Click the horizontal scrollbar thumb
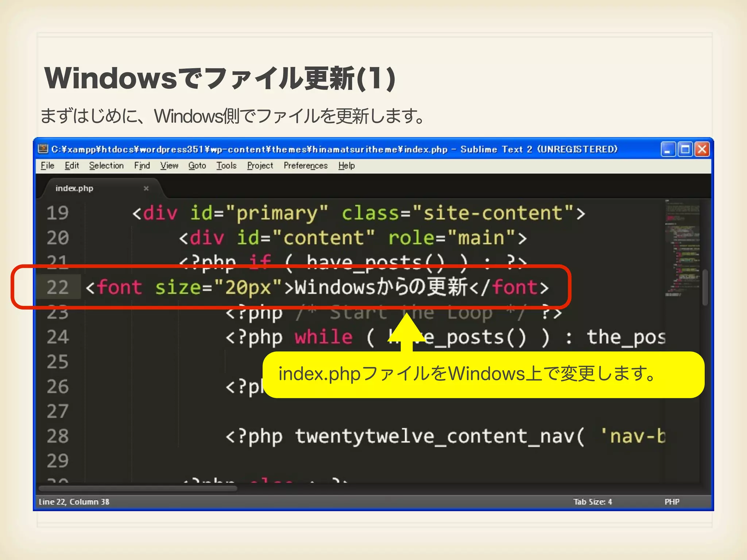Image resolution: width=747 pixels, height=560 pixels. [x=138, y=489]
